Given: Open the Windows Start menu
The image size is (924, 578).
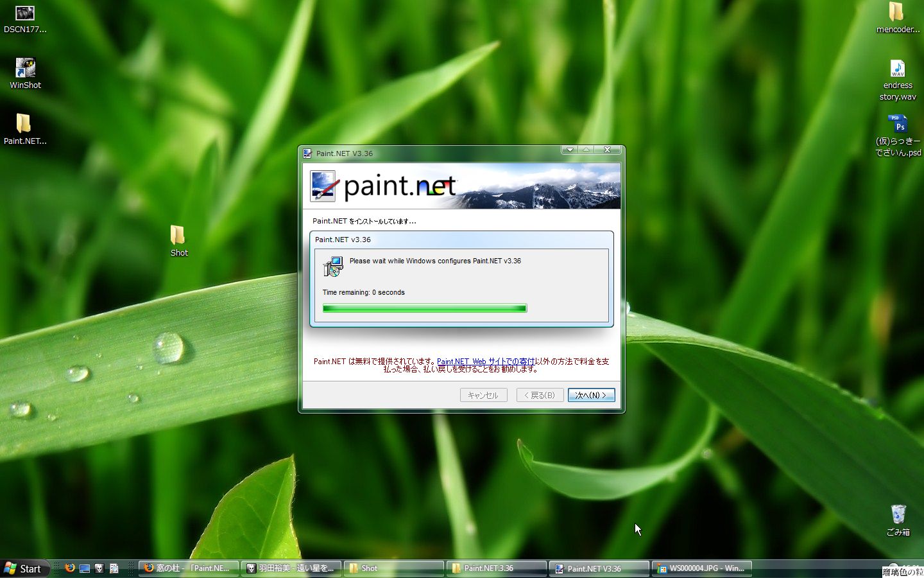Looking at the screenshot, I should point(24,568).
